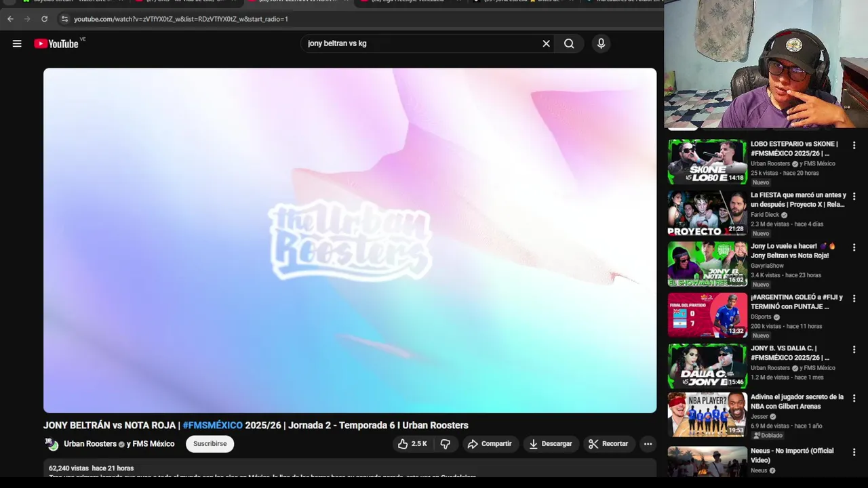
Task: Open Urban Roosters y FMS México channel link
Action: coord(119,444)
